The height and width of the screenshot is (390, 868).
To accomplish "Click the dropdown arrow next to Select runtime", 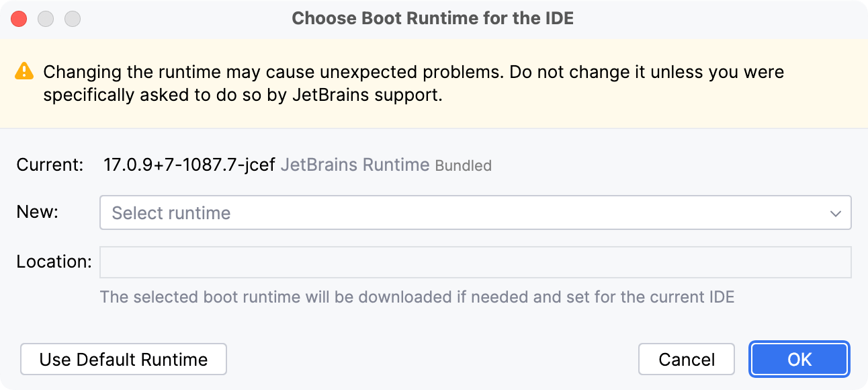I will [836, 212].
